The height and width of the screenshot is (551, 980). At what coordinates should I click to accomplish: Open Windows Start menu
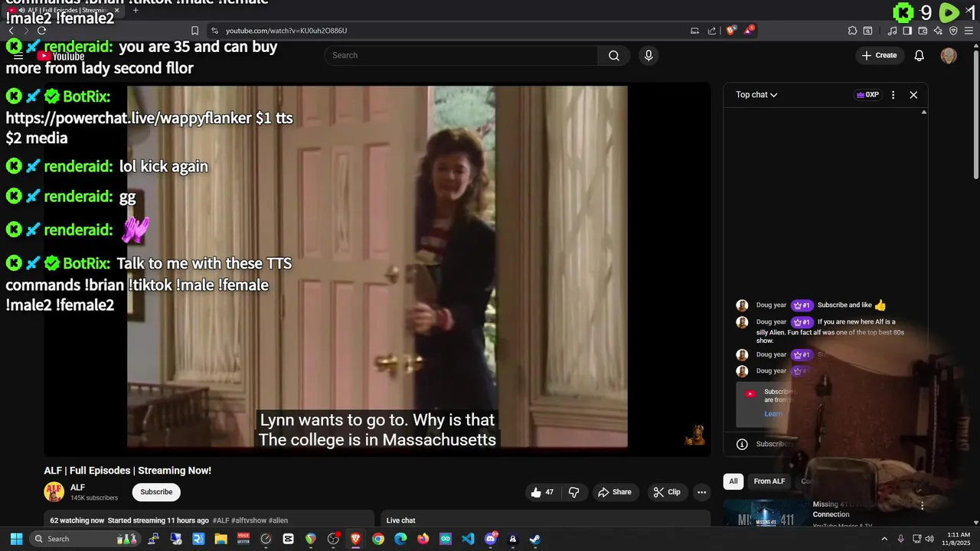tap(16, 539)
